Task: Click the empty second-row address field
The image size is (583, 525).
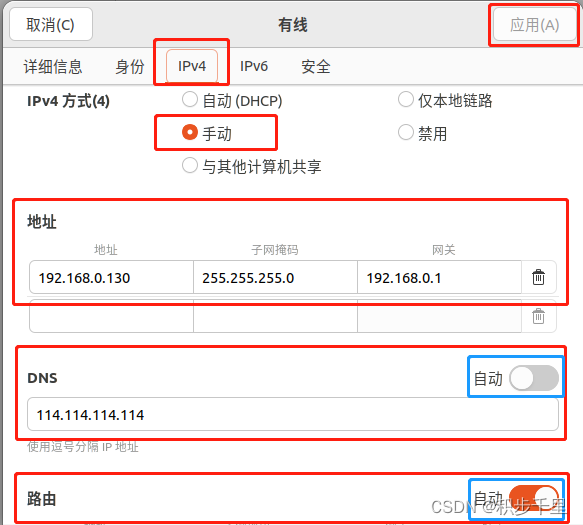Action: [x=111, y=316]
